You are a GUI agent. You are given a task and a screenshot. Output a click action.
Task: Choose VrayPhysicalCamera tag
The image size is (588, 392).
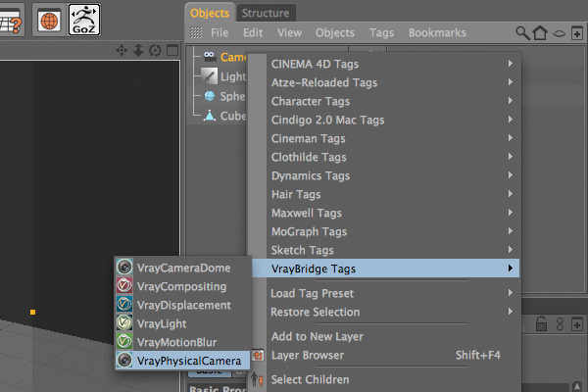click(x=183, y=361)
